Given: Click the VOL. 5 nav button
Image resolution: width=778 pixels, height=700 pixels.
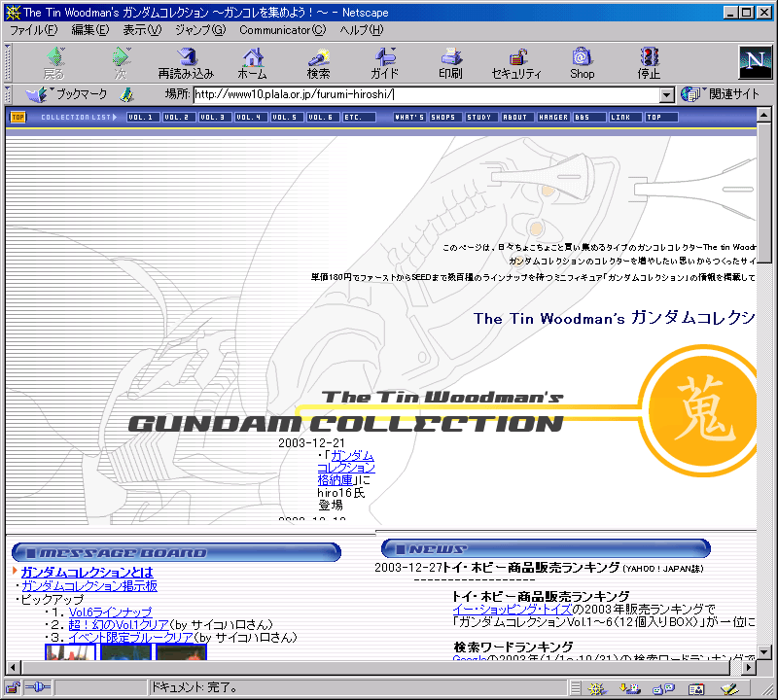Looking at the screenshot, I should pyautogui.click(x=287, y=117).
